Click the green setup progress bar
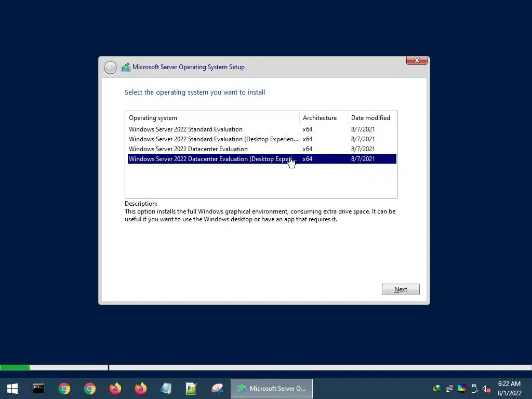 point(15,367)
